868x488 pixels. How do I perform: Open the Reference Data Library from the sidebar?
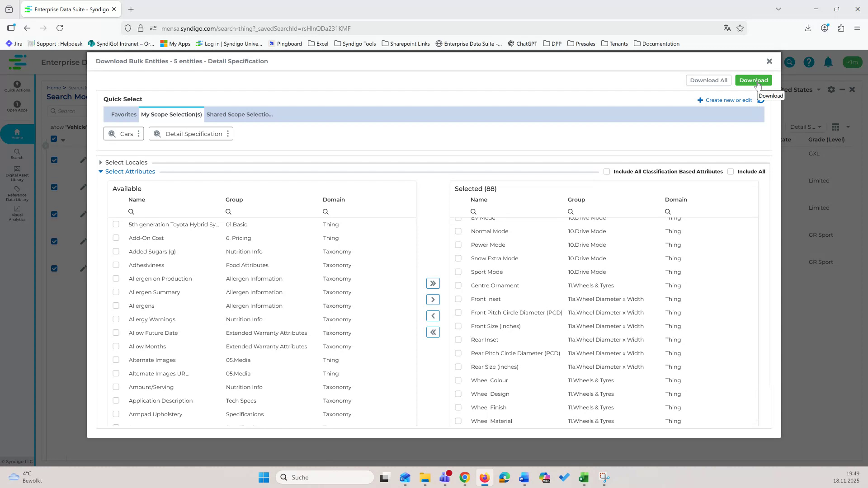click(x=17, y=194)
